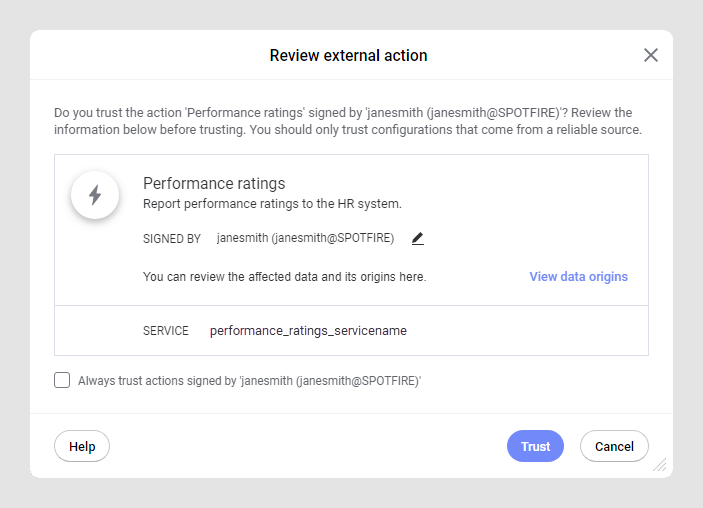Viewport: 703px width, 508px height.
Task: Select the 'Performance ratings' action heading
Action: 214,183
